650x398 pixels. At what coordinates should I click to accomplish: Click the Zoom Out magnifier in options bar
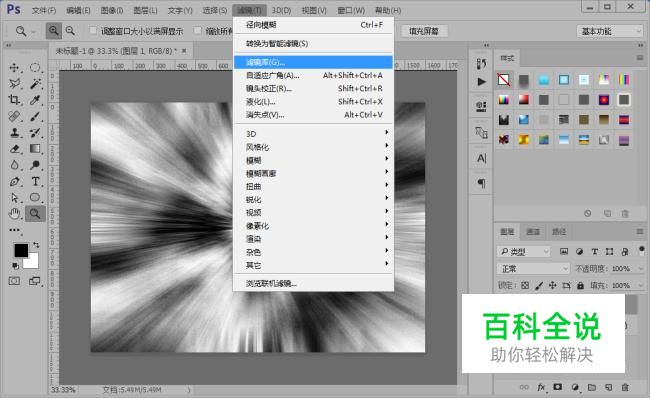pyautogui.click(x=70, y=31)
